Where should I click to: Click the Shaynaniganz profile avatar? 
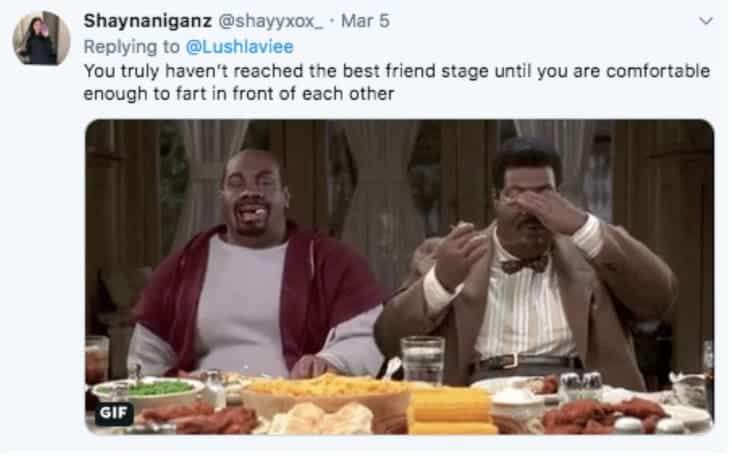(42, 38)
